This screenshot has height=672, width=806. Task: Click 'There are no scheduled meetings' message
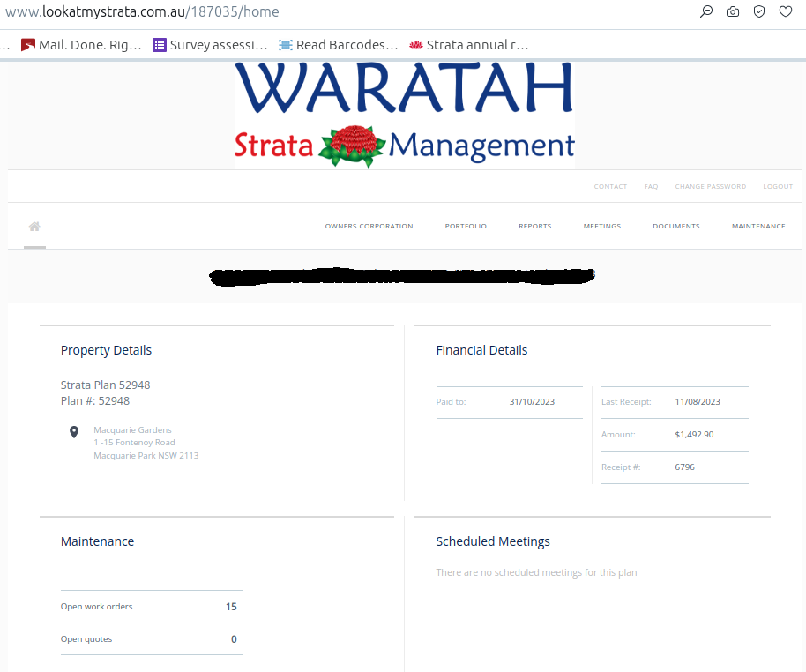click(536, 572)
